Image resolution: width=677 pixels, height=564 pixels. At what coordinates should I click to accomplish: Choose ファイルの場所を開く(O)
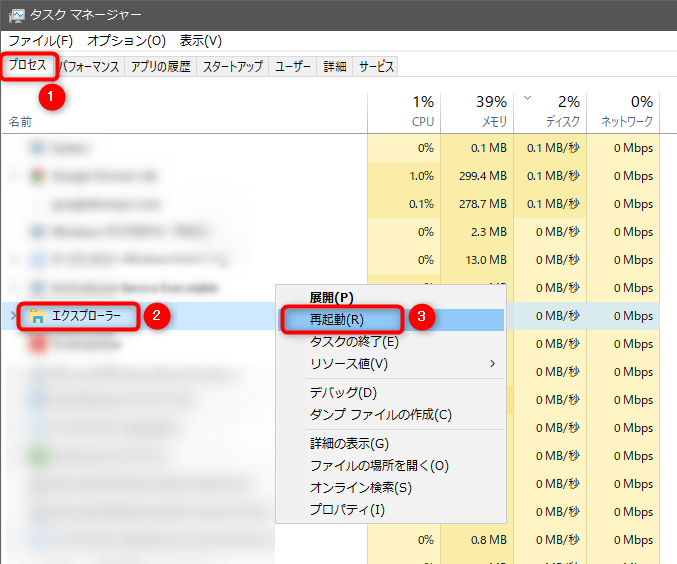pos(391,466)
